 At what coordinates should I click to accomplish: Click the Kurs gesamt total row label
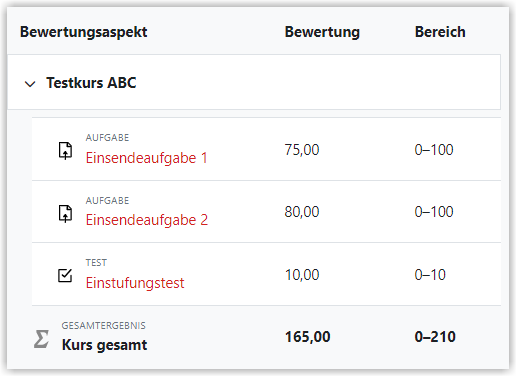click(104, 345)
